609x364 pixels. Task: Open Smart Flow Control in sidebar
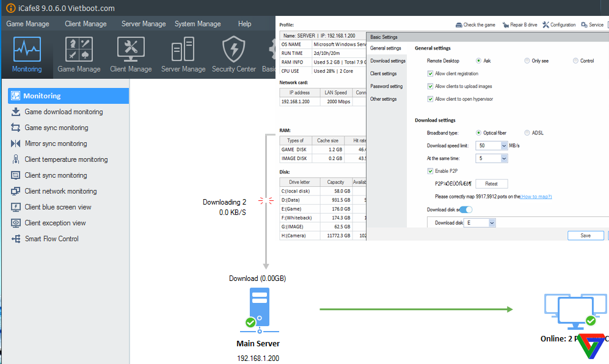(x=51, y=239)
